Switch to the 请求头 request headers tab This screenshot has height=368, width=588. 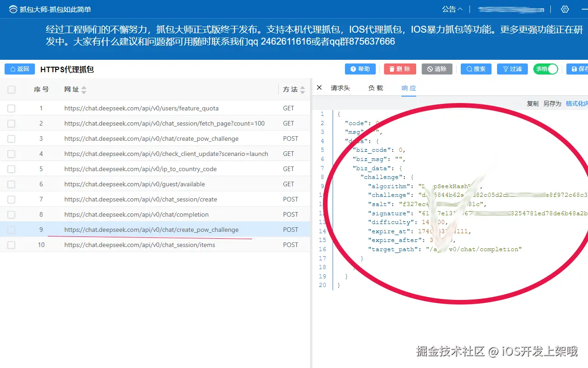coord(340,88)
